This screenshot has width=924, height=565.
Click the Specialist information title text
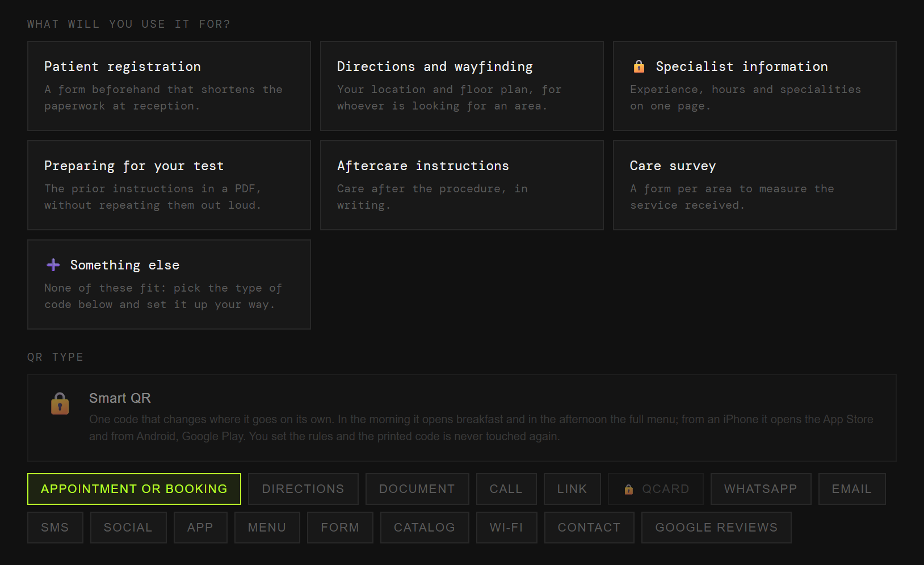click(x=742, y=66)
